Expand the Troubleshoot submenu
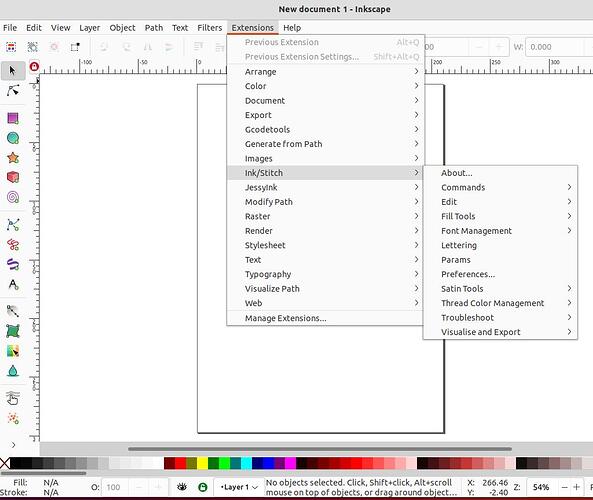This screenshot has height=500, width=593. click(x=500, y=317)
